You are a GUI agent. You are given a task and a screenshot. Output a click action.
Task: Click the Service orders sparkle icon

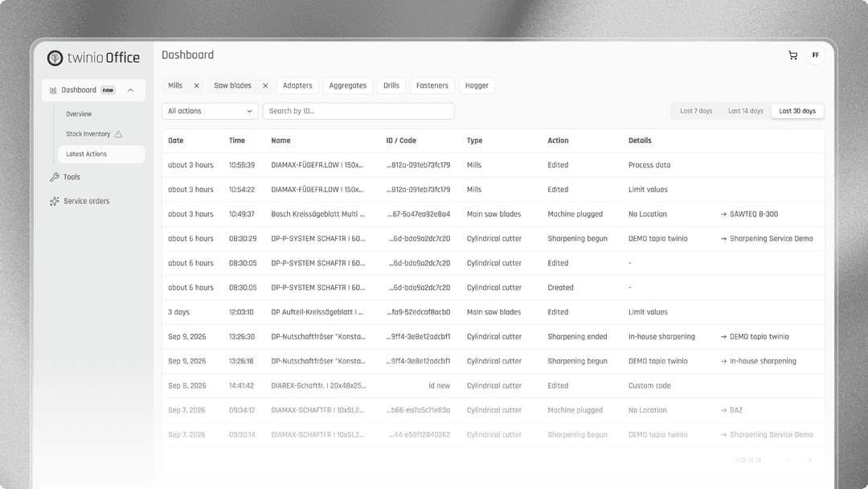click(55, 201)
